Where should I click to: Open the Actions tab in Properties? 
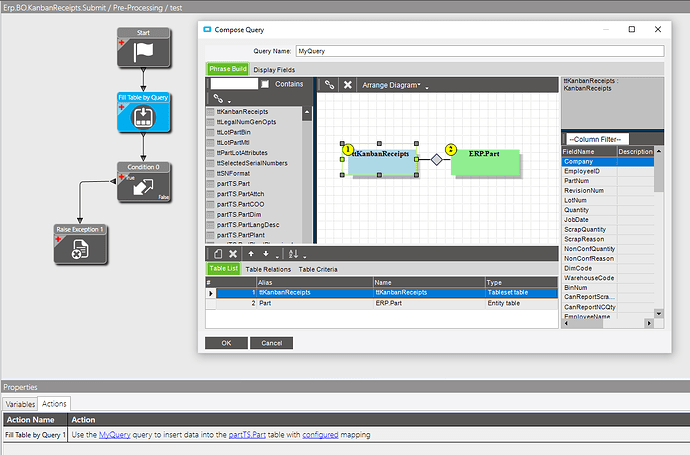(x=54, y=404)
